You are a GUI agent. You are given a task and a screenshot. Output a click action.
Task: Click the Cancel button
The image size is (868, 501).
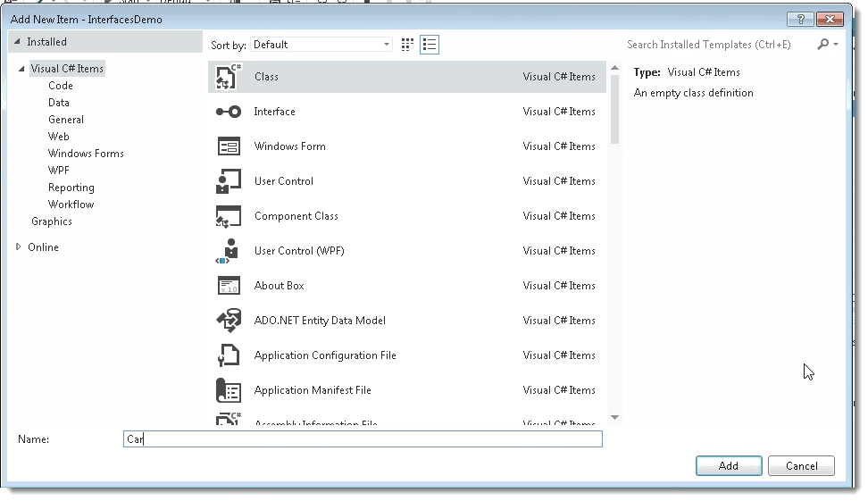(801, 466)
